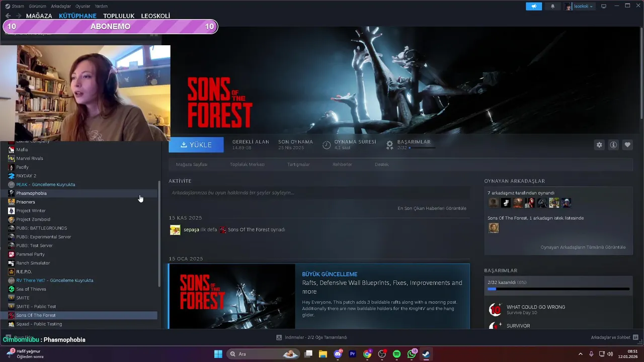The height and width of the screenshot is (362, 644).
Task: Click the blue YÜKLE install button
Action: (x=196, y=145)
